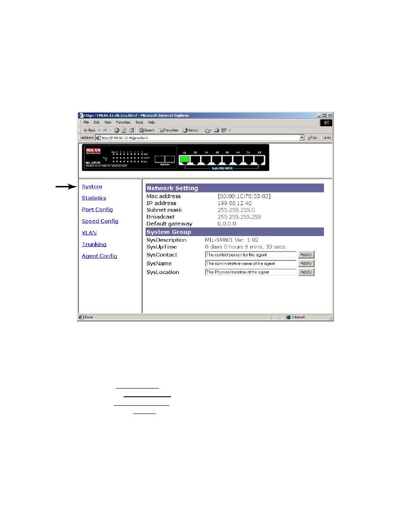Screen dimensions: 411x532
Task: Click the System Group header
Action: (234, 232)
